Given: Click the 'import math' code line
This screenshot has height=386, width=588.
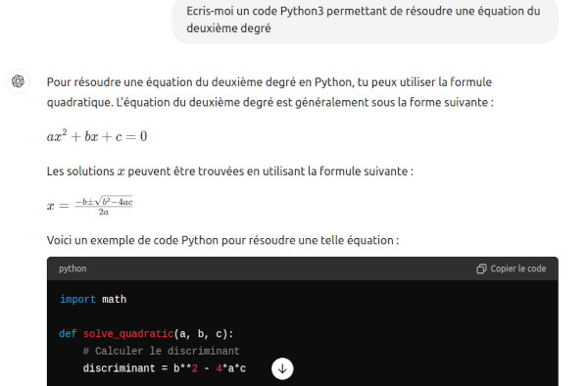Looking at the screenshot, I should (93, 300).
